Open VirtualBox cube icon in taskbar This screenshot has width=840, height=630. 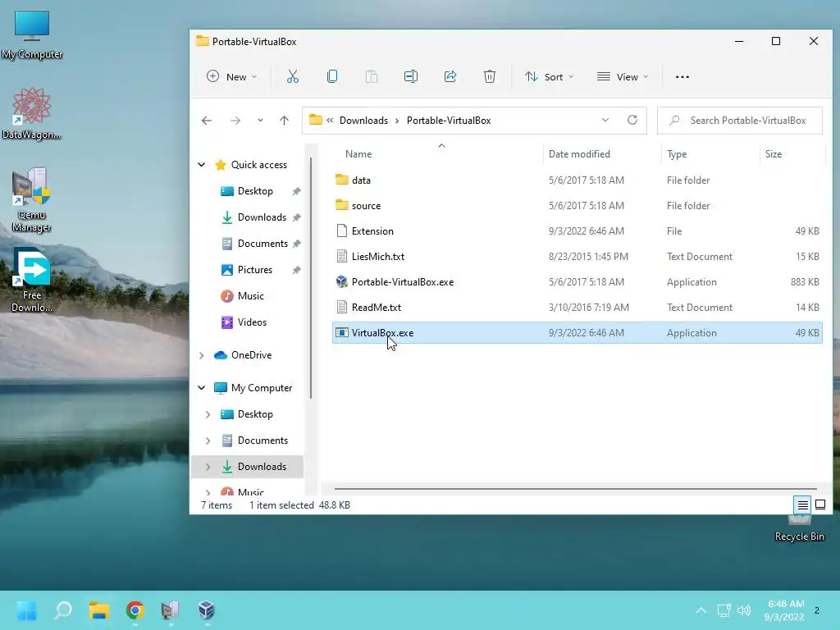206,610
